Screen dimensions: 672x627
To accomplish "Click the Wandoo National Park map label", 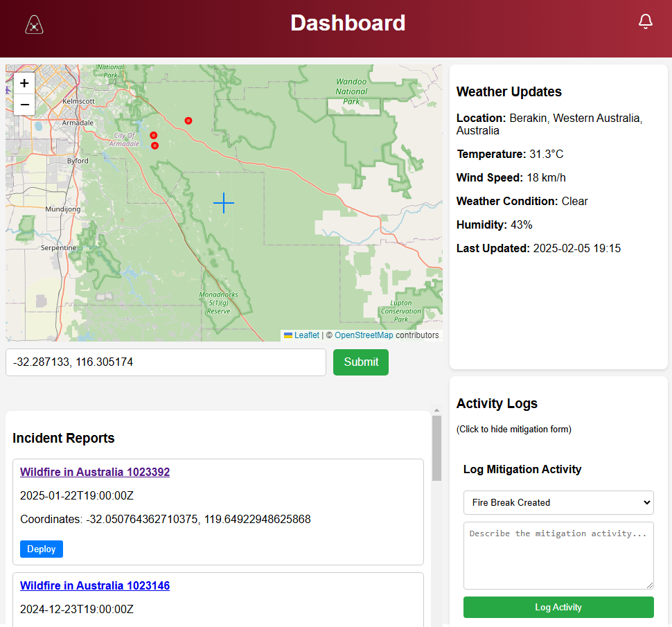I will tap(351, 91).
